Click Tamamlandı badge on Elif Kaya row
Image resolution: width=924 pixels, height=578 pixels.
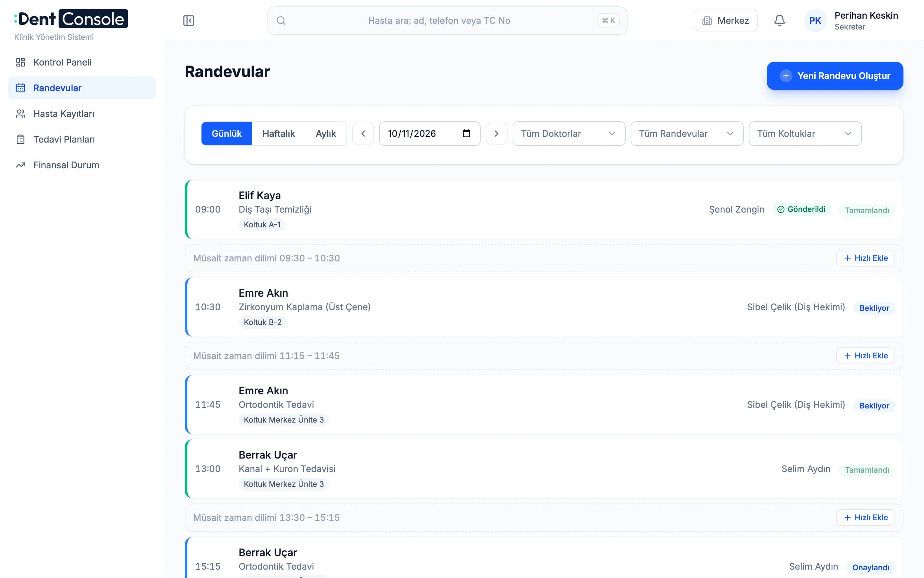[867, 210]
